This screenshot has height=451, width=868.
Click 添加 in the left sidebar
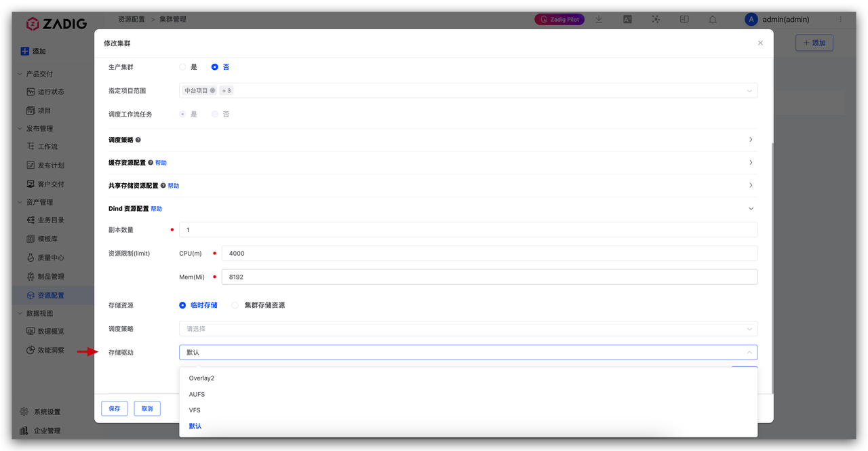(x=33, y=52)
